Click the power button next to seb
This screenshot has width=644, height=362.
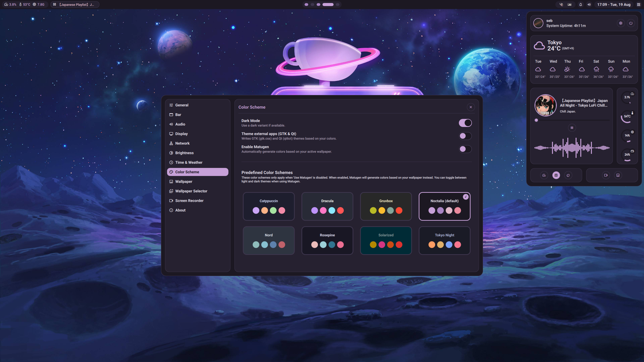click(631, 23)
